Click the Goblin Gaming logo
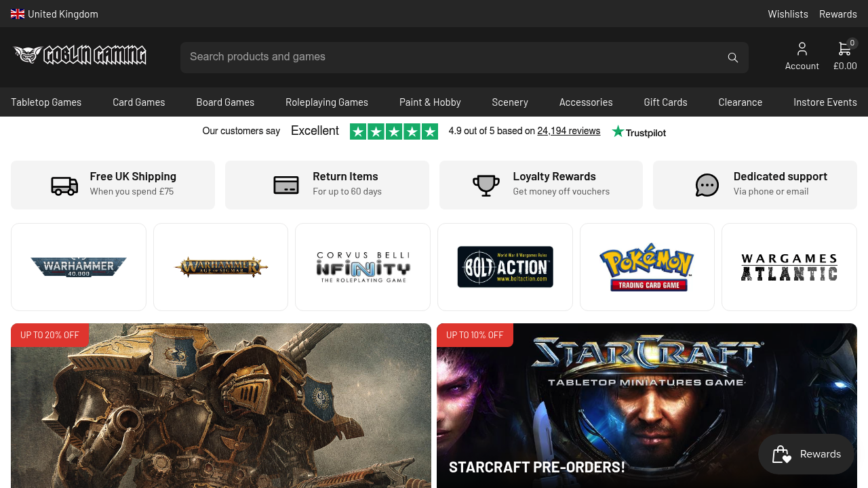The height and width of the screenshot is (488, 868). [80, 55]
